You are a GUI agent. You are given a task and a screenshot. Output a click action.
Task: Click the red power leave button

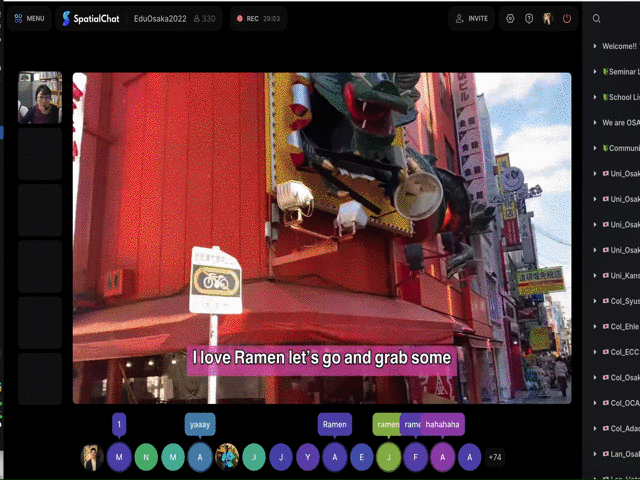567,18
